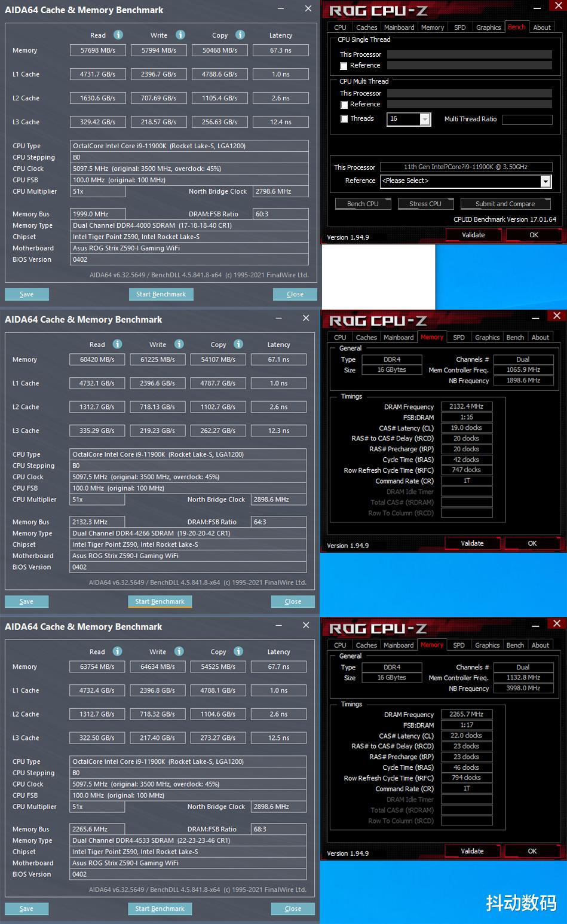
Task: Click FSB:DRAM value 1:17
Action: point(467,725)
